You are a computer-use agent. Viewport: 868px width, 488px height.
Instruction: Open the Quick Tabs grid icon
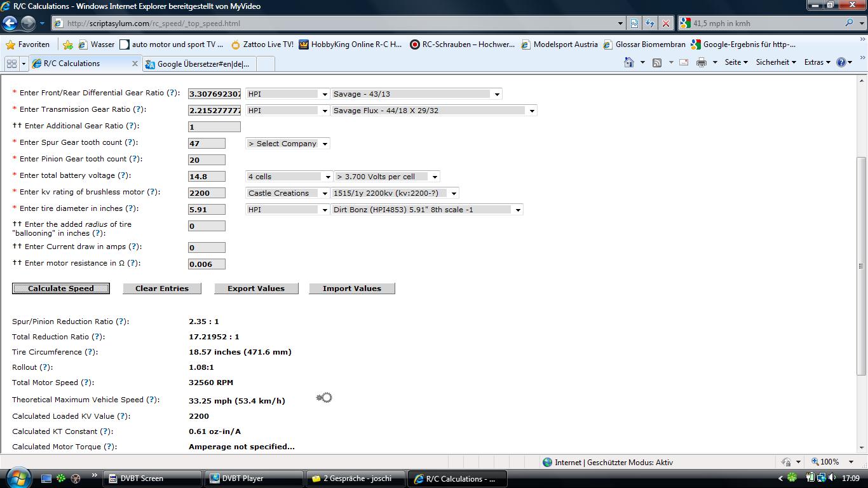click(11, 64)
